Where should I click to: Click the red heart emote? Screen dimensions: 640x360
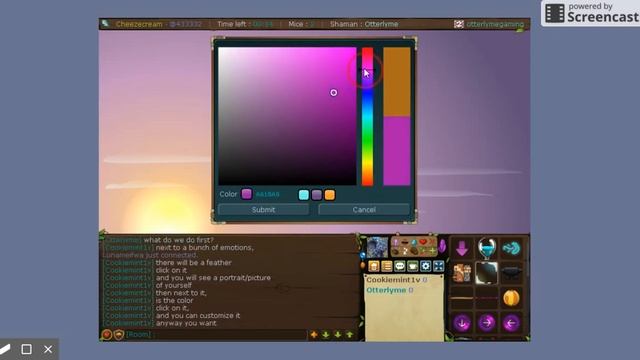(x=423, y=242)
